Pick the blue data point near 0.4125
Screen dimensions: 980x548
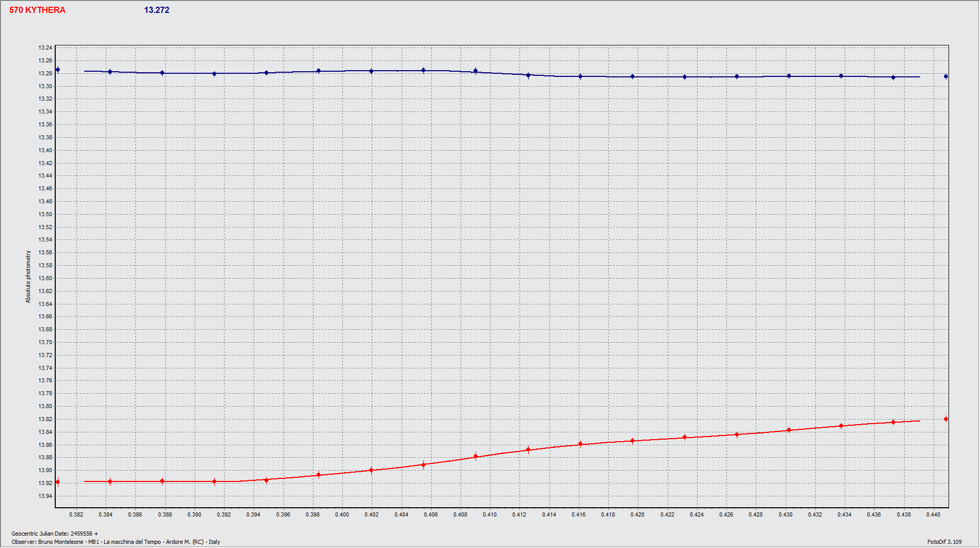[528, 75]
